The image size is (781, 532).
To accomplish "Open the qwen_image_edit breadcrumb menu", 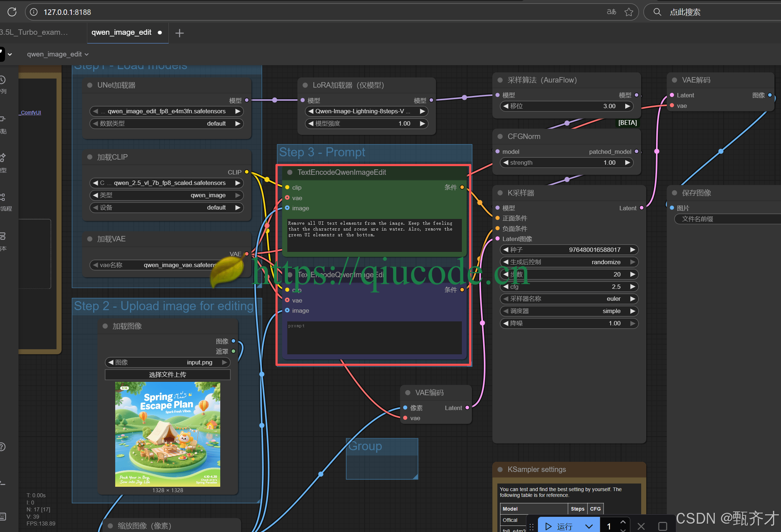I will 58,54.
